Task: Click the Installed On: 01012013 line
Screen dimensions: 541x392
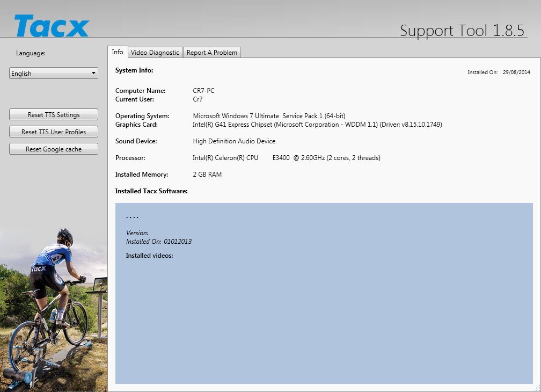Action: pyautogui.click(x=159, y=242)
